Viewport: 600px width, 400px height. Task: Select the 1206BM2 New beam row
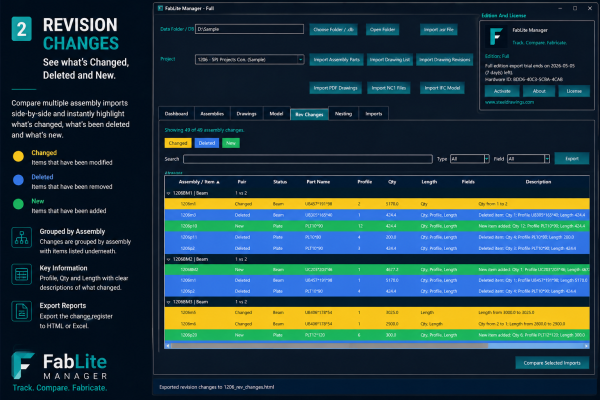377,269
